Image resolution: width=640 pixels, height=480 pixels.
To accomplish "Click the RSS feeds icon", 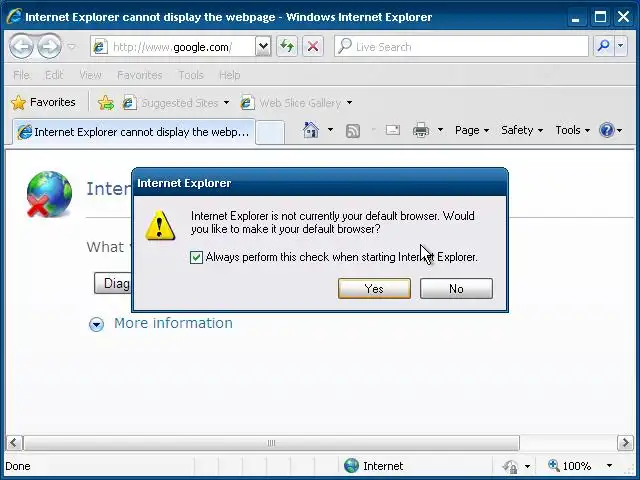I will [x=353, y=131].
